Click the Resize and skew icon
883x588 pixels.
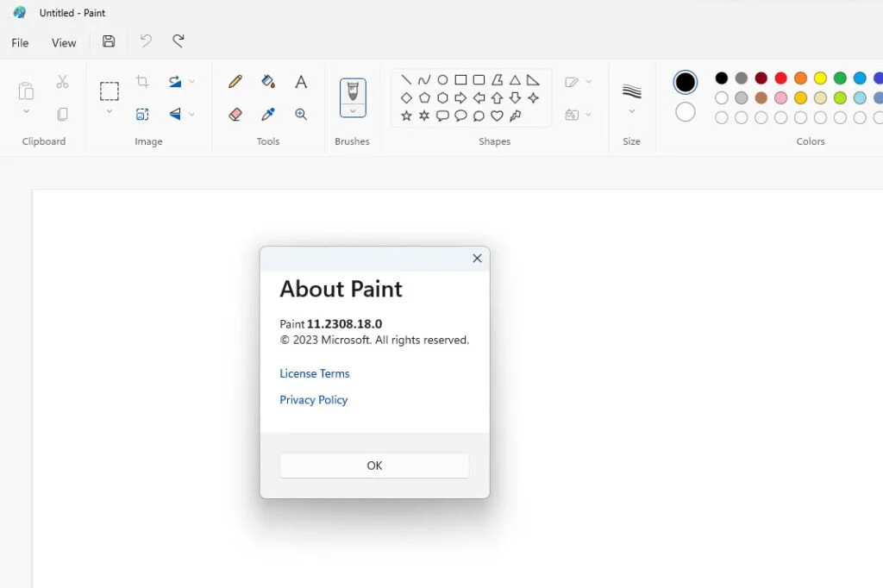pyautogui.click(x=142, y=115)
